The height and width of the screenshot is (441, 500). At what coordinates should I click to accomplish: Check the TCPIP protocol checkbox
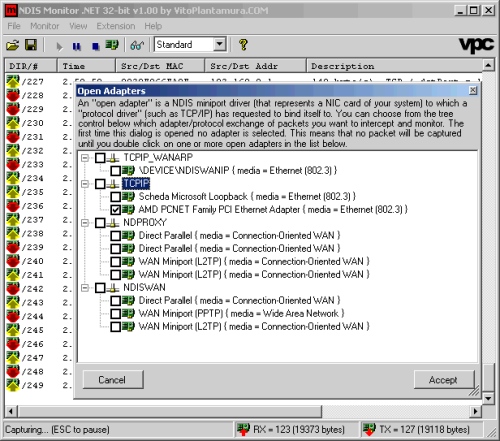(x=100, y=184)
